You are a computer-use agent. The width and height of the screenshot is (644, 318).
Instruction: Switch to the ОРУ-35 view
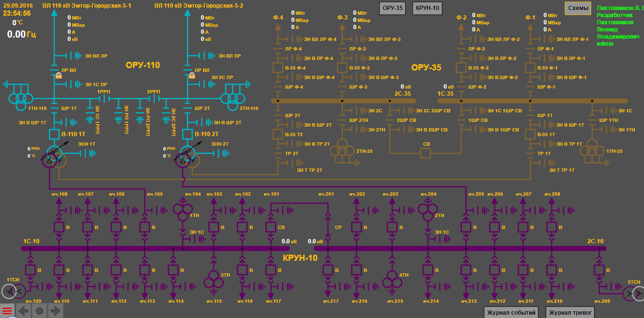tap(392, 8)
